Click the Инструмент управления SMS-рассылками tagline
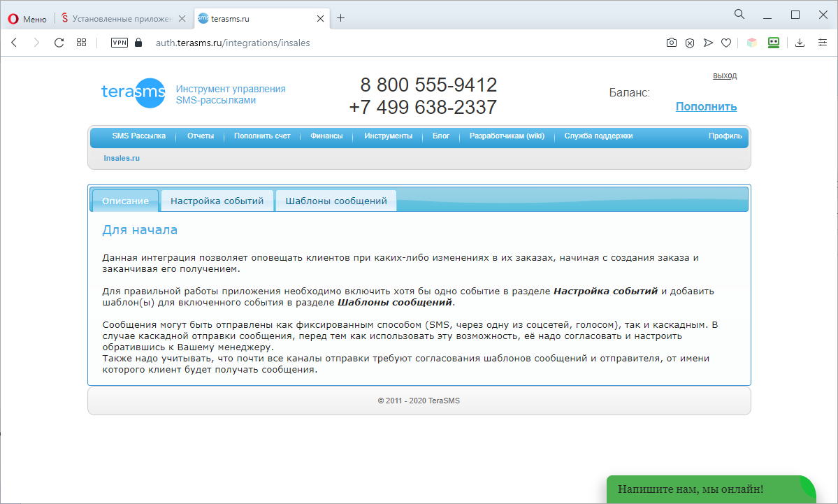 (x=231, y=94)
